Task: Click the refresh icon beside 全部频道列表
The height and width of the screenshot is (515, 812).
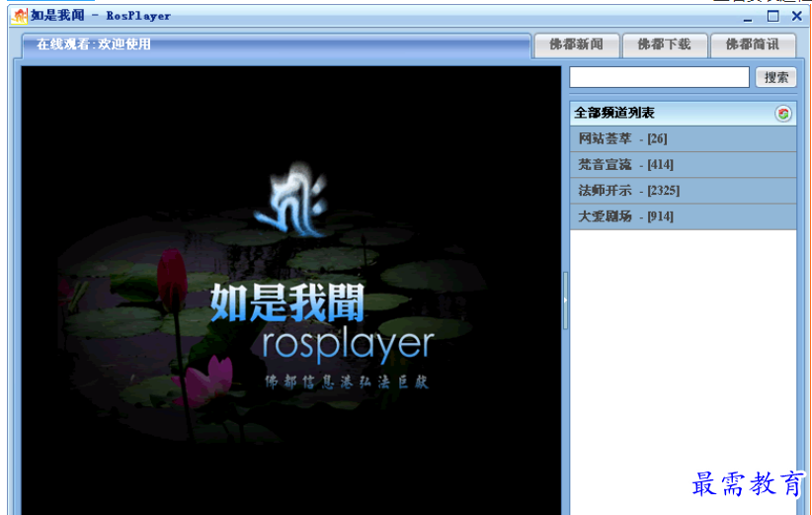Action: coord(783,114)
